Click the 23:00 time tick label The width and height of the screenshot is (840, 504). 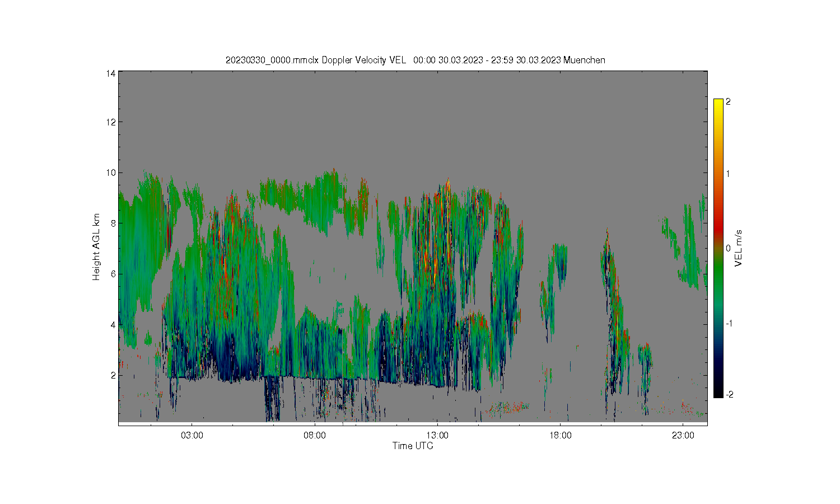(x=683, y=436)
